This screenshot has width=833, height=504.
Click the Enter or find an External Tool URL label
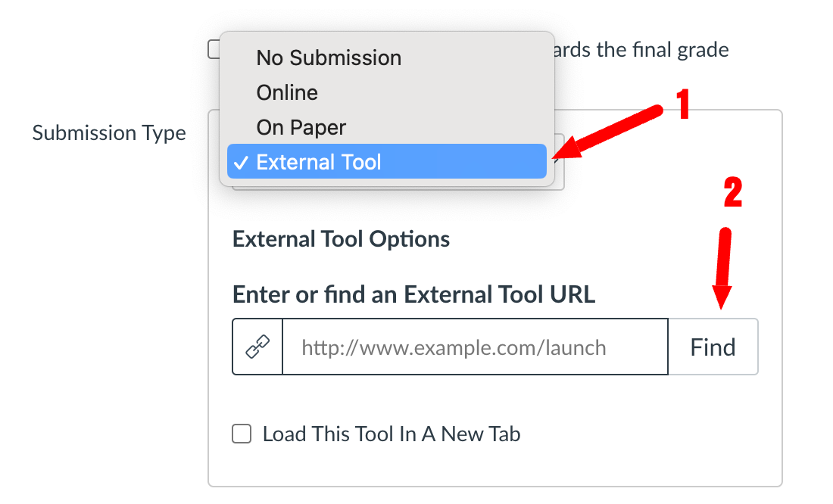[x=413, y=294]
